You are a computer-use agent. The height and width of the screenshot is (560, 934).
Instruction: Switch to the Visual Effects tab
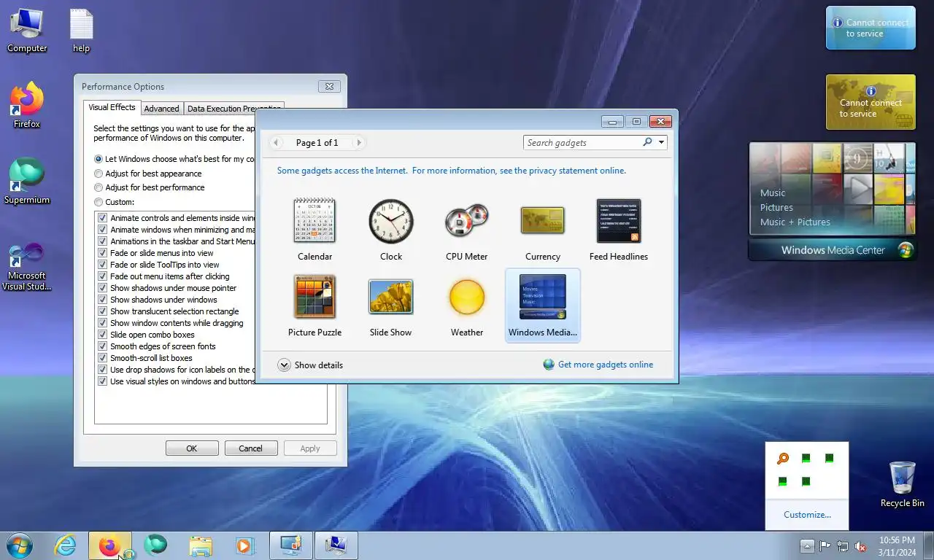click(x=112, y=107)
